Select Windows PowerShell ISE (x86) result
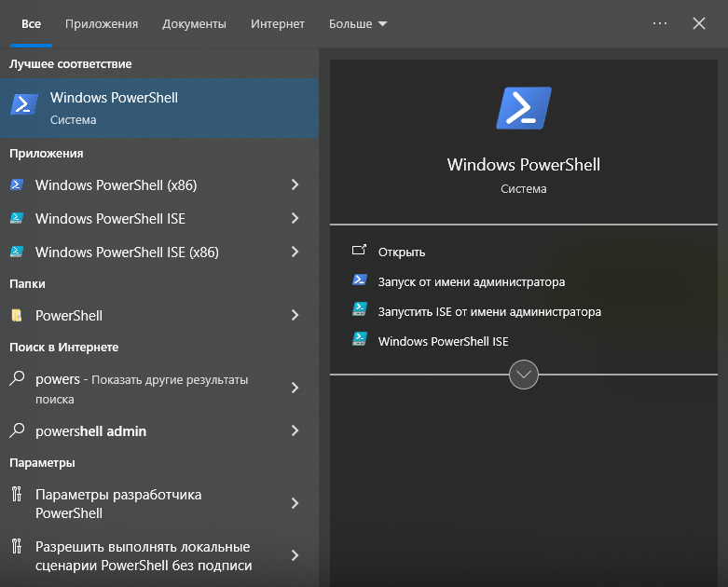 pos(159,252)
